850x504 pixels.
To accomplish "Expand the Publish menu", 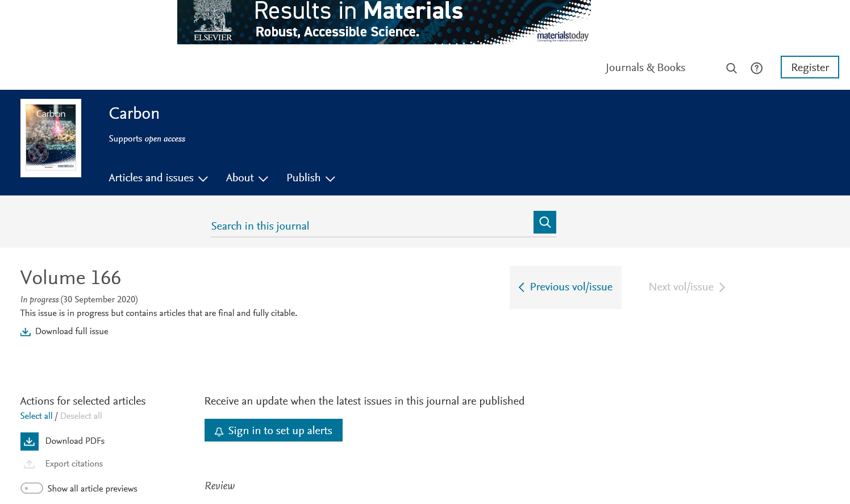I will click(310, 178).
